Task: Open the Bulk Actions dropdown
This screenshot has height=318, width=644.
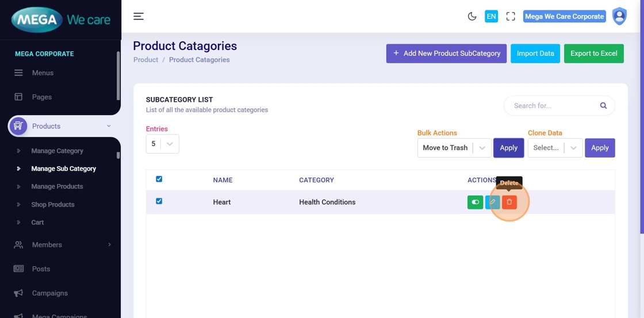Action: [454, 148]
